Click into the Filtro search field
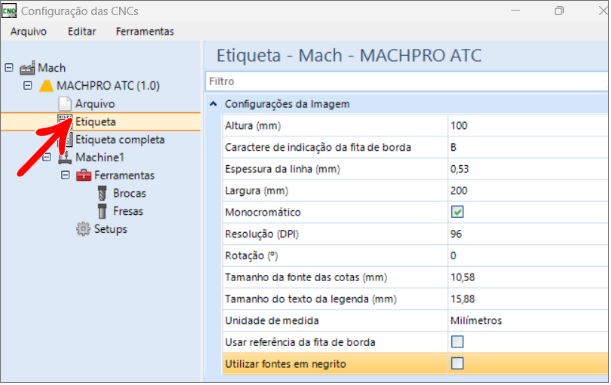The width and height of the screenshot is (611, 385). [406, 81]
